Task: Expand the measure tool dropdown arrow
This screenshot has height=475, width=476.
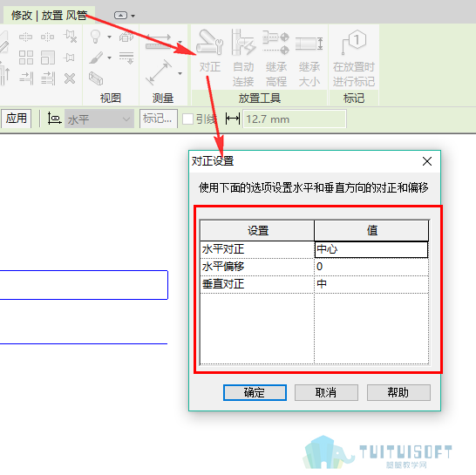Action: coord(180,42)
